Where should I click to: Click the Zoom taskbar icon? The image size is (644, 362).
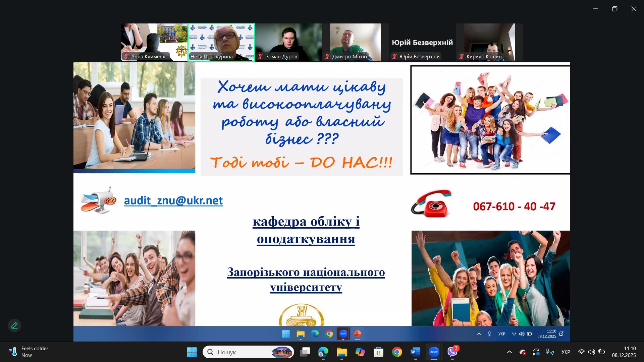[x=434, y=352]
